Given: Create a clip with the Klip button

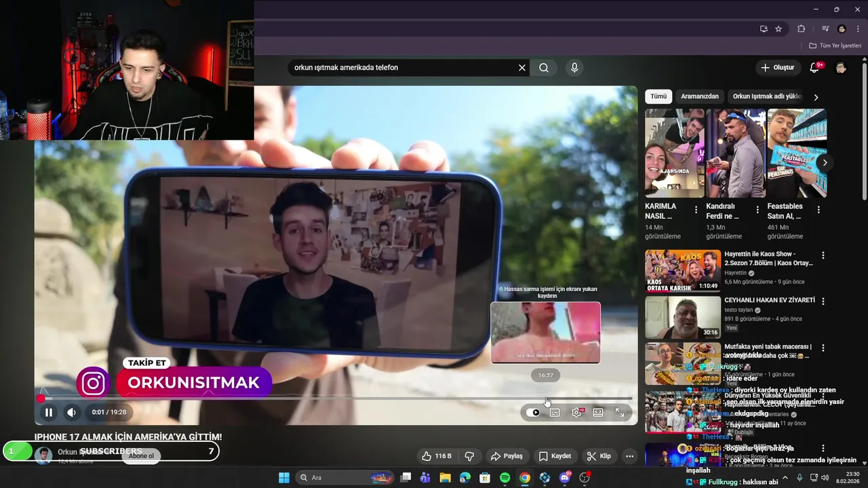Looking at the screenshot, I should pos(599,456).
